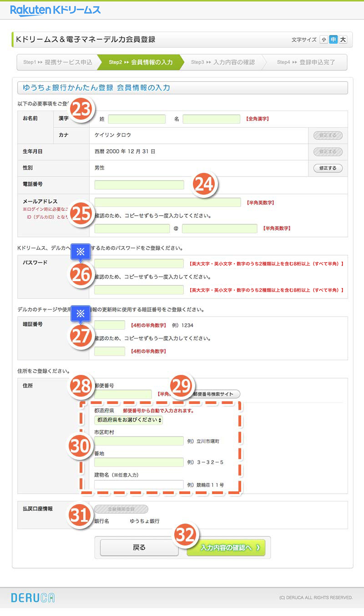
Task: Focus the 暗証番号 confirmation input field
Action: pyautogui.click(x=110, y=351)
